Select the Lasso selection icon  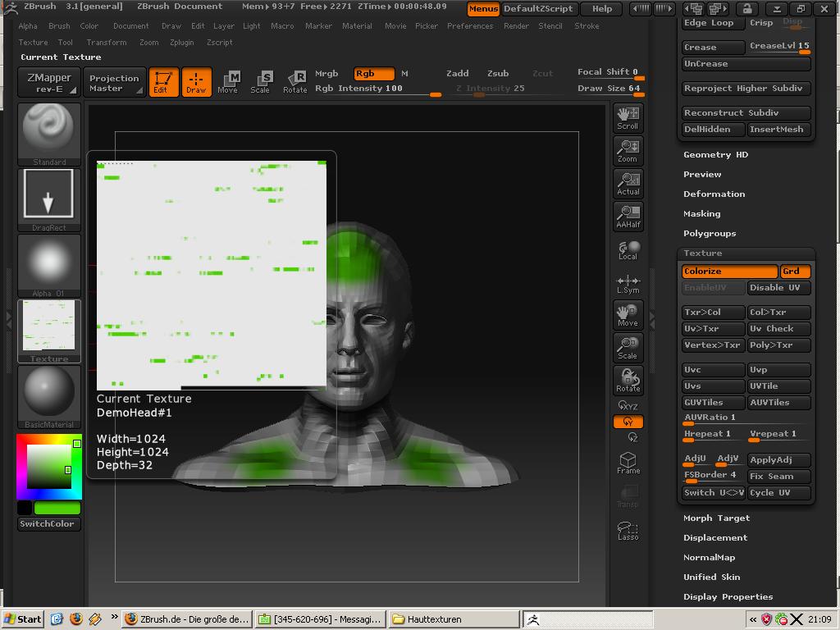pos(628,530)
